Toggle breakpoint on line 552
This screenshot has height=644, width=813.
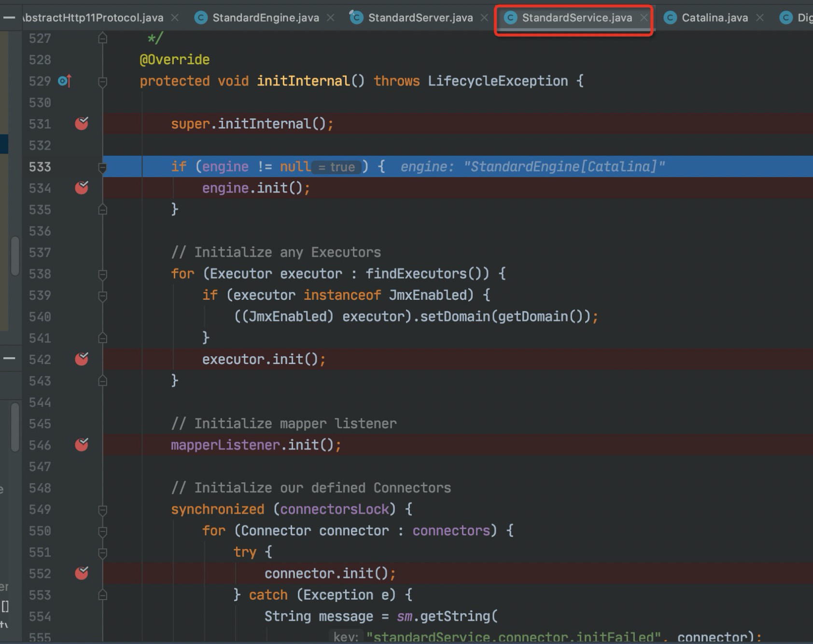click(x=82, y=573)
